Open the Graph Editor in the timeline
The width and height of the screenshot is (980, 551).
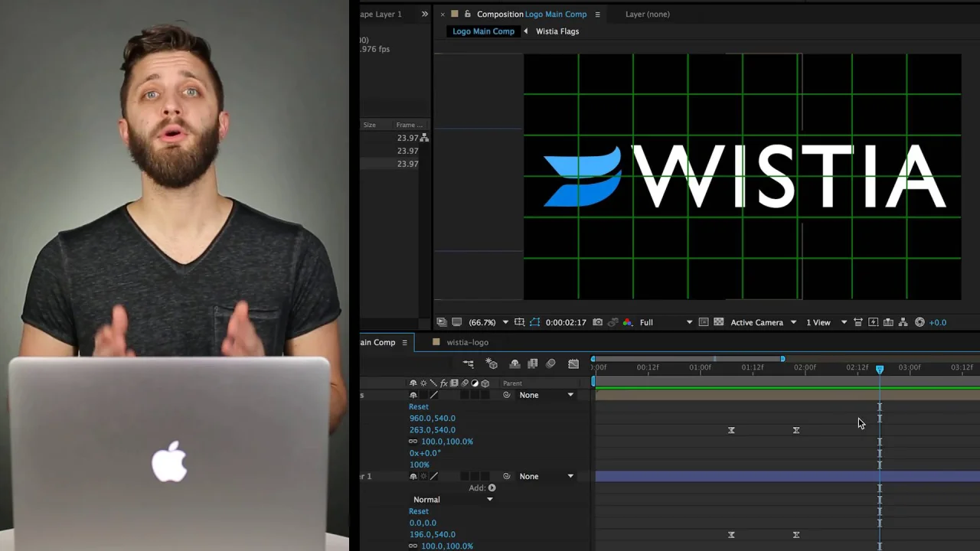click(573, 364)
